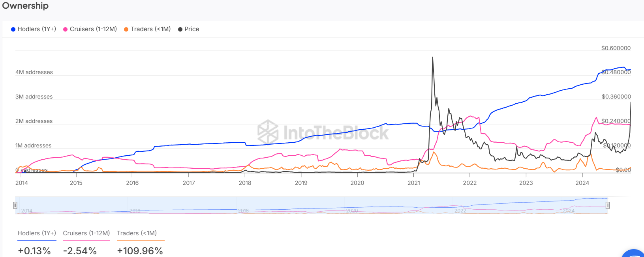Grab the left handle of range navigator
This screenshot has height=257, width=644.
click(15, 205)
